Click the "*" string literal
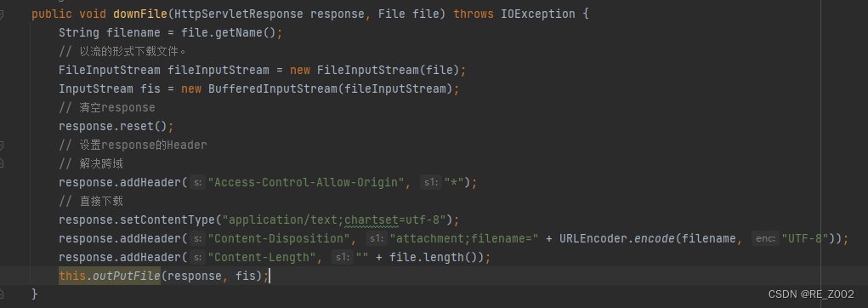This screenshot has width=868, height=308. click(454, 182)
